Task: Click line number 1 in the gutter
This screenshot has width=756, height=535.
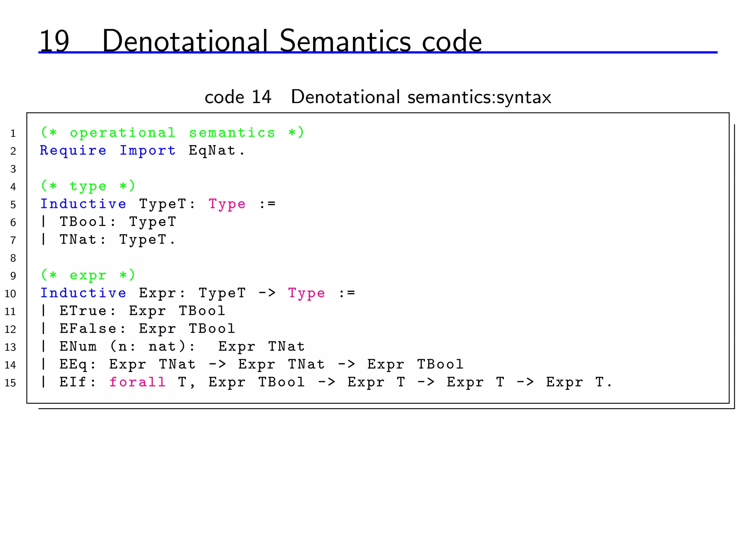Action: pyautogui.click(x=13, y=133)
